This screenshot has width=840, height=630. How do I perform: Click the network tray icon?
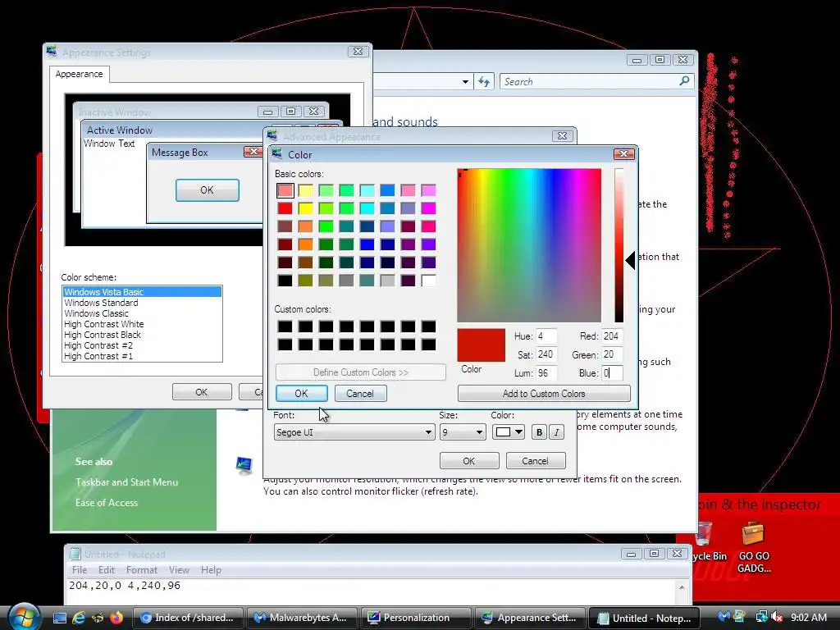point(761,618)
